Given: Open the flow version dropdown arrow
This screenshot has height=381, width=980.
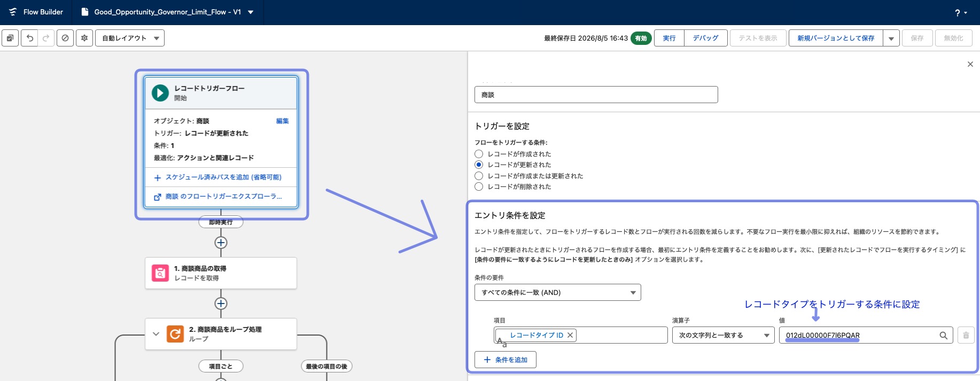Looking at the screenshot, I should [x=251, y=12].
